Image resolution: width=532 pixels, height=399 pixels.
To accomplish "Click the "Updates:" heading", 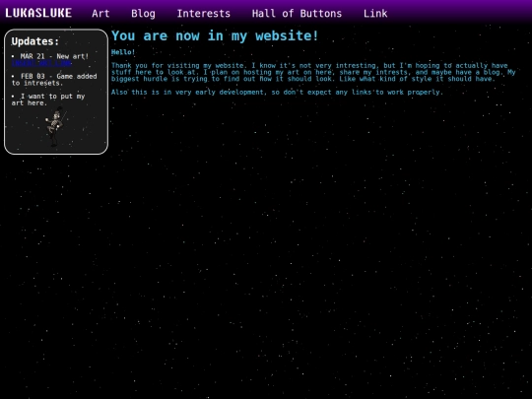I will (35, 41).
